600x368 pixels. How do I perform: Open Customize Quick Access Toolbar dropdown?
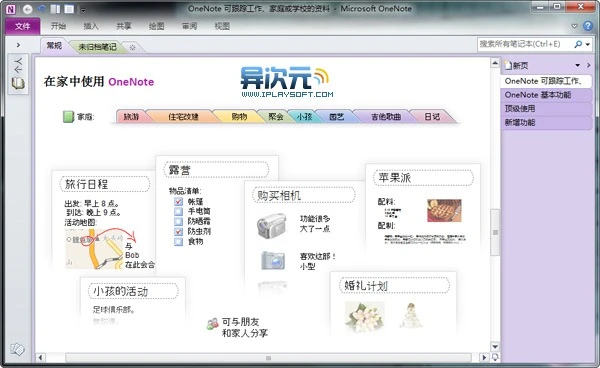coord(83,10)
